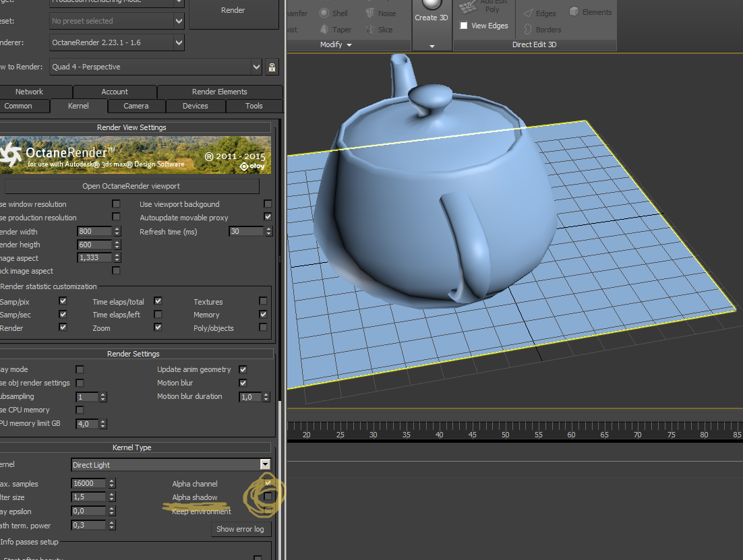
Task: Toggle the Samp/pix statistic checkbox
Action: pyautogui.click(x=63, y=301)
